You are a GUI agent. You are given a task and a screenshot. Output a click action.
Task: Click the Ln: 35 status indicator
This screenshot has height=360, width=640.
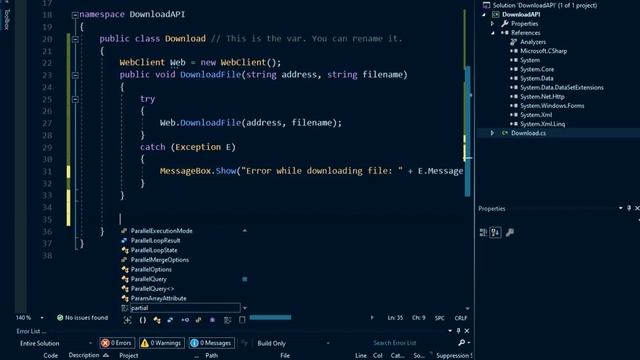tap(395, 318)
